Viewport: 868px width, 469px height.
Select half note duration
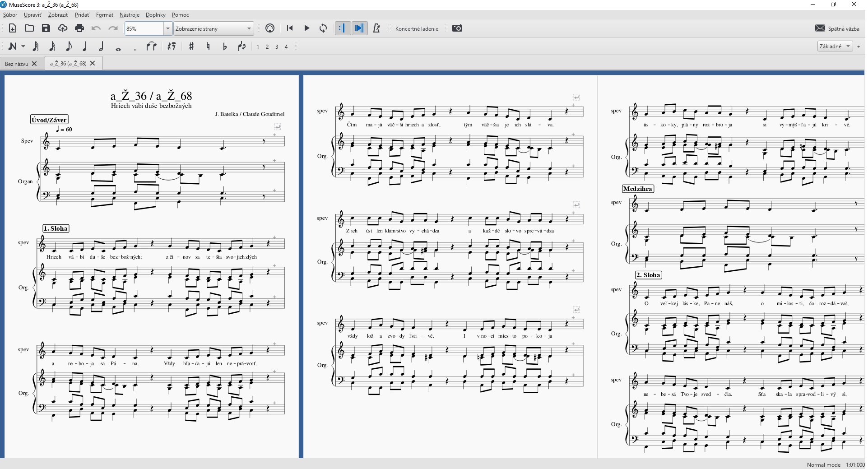pos(102,46)
